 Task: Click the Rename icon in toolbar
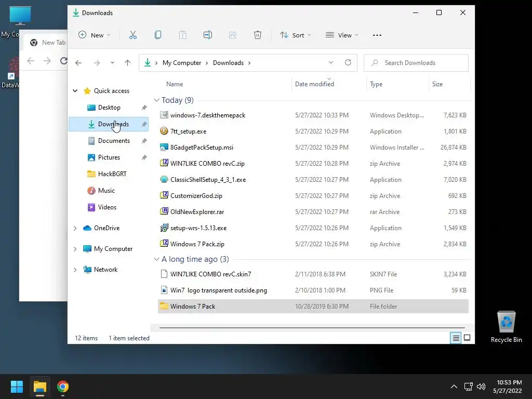[208, 35]
